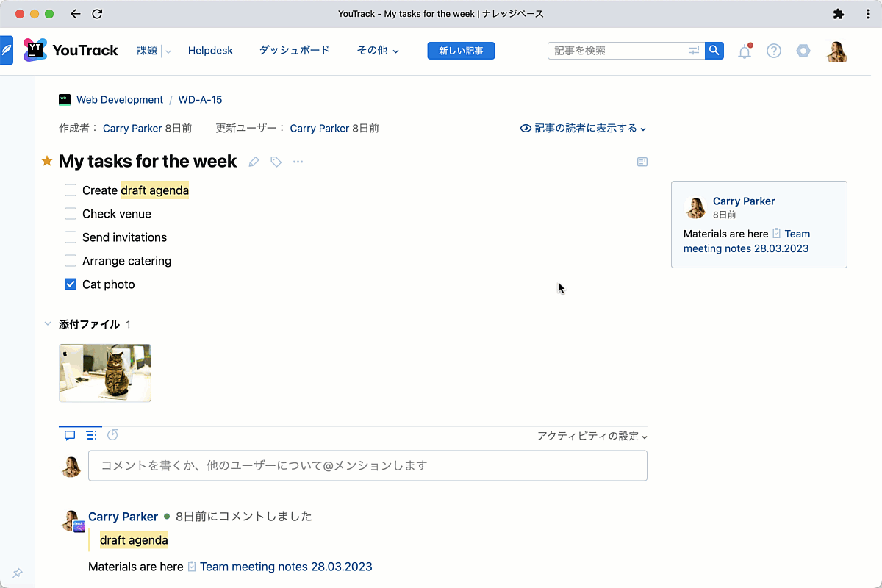Open the 記事の読者に表示する dropdown

(583, 128)
